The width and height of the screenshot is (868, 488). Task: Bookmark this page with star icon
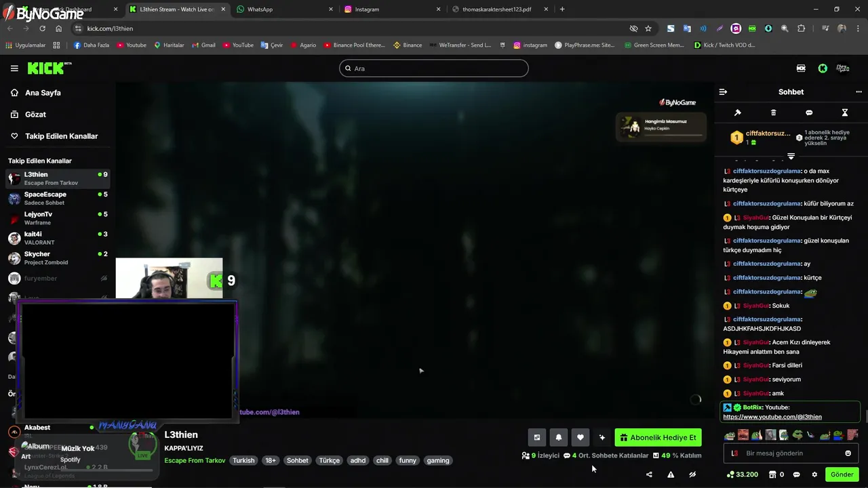[x=648, y=28]
